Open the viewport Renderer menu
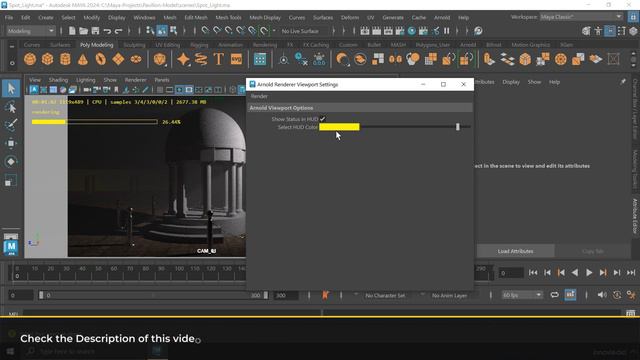The width and height of the screenshot is (640, 360). click(136, 80)
